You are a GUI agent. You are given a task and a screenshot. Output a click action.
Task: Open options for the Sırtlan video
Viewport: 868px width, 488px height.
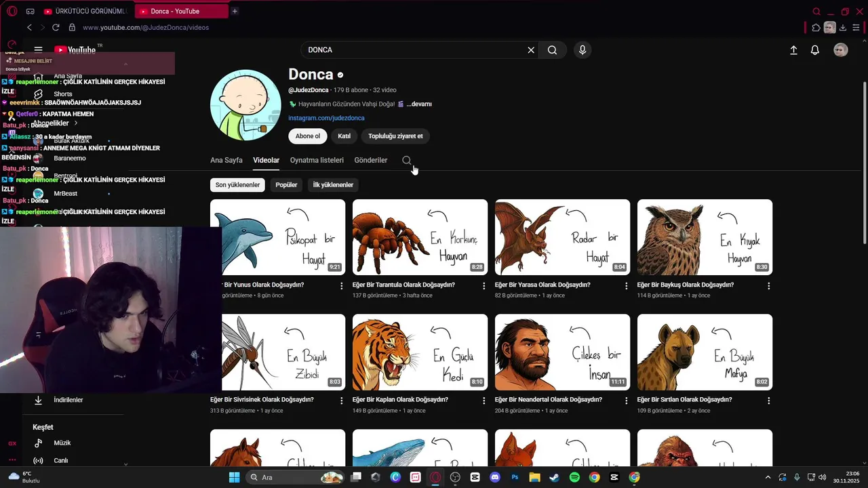point(768,401)
